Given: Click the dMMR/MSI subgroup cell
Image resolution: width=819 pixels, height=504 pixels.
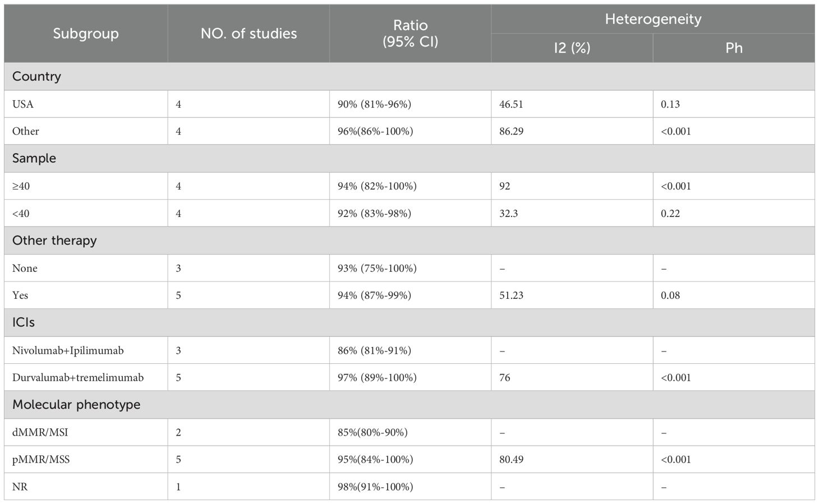Looking at the screenshot, I should click(86, 432).
